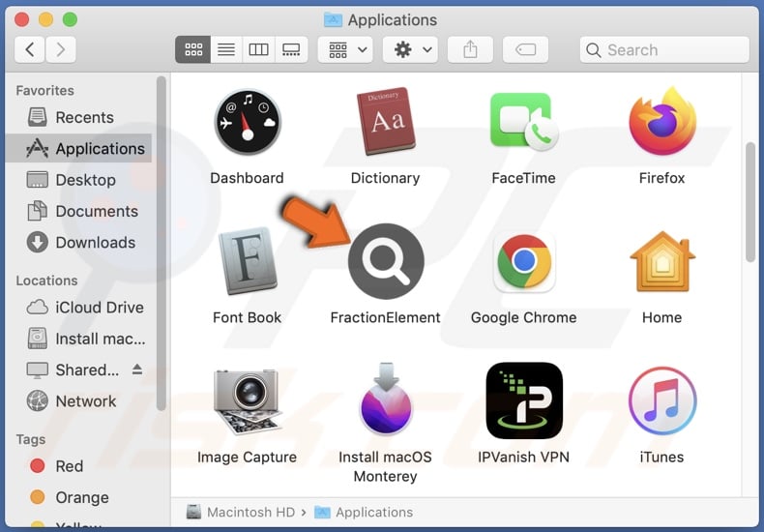Image resolution: width=764 pixels, height=532 pixels.
Task: Open Downloads in the sidebar
Action: pos(80,242)
